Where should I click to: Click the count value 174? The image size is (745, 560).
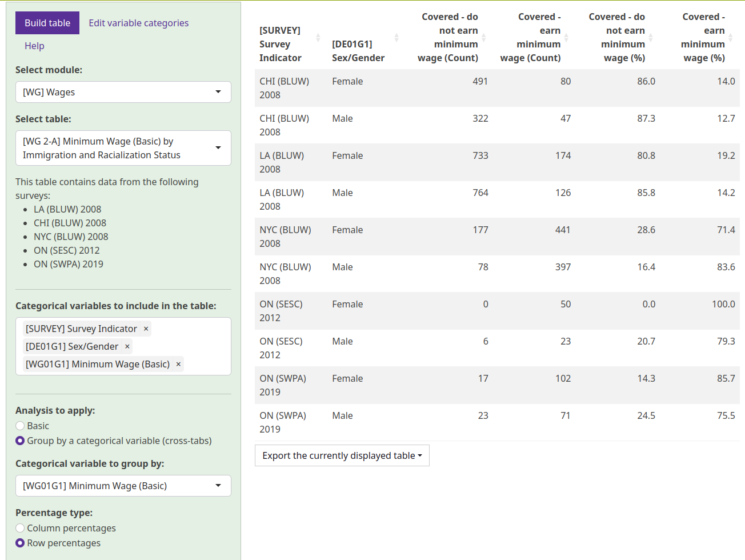tap(563, 155)
